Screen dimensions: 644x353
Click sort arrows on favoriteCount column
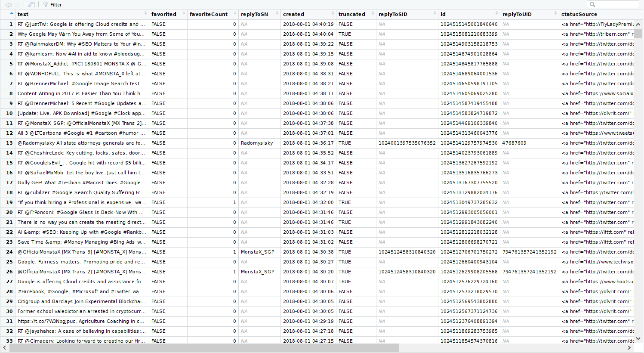click(235, 14)
